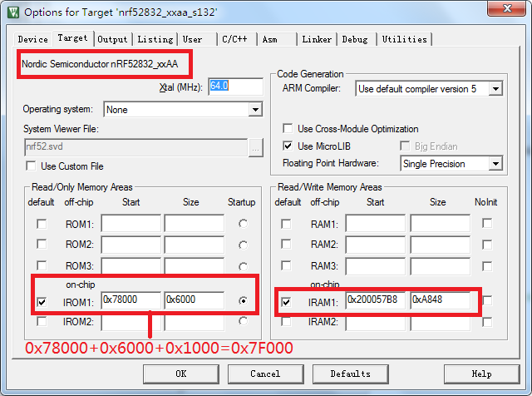Click the ROM1 Start field
The width and height of the screenshot is (532, 396).
coord(131,224)
